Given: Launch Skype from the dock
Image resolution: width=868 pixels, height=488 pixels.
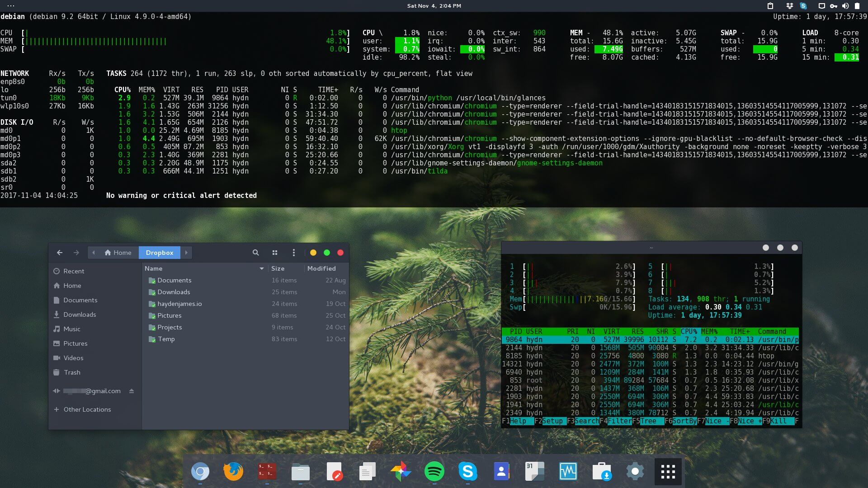Looking at the screenshot, I should point(467,471).
